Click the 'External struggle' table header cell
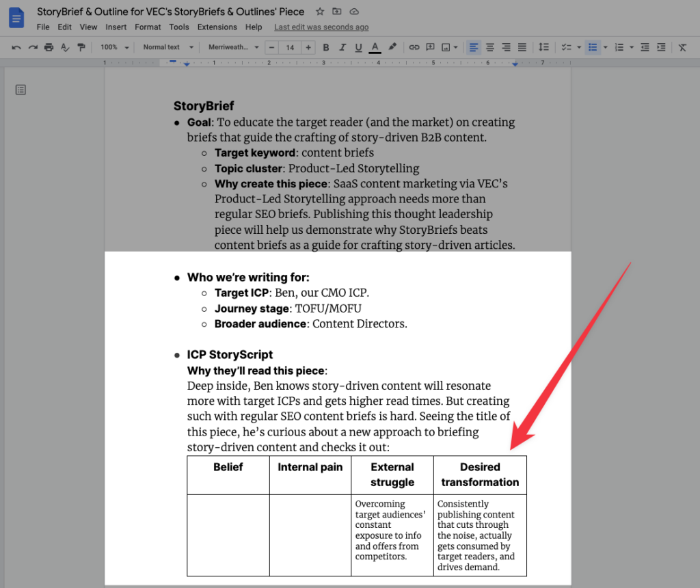700x588 pixels. point(392,475)
